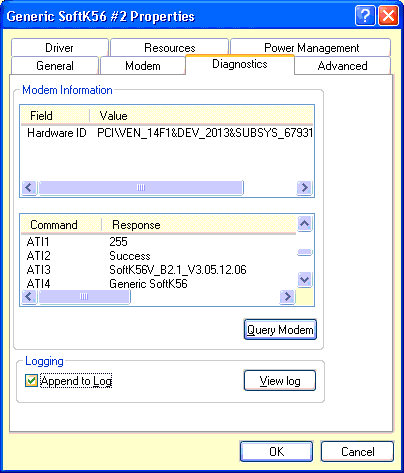Click left arrow of Command list horizontal scrollbar
This screenshot has height=473, width=404.
[x=29, y=296]
